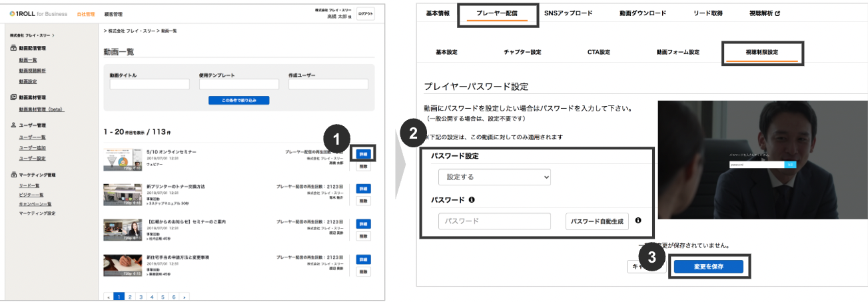Open the セミナーのご案内 video thumbnail

(x=123, y=230)
